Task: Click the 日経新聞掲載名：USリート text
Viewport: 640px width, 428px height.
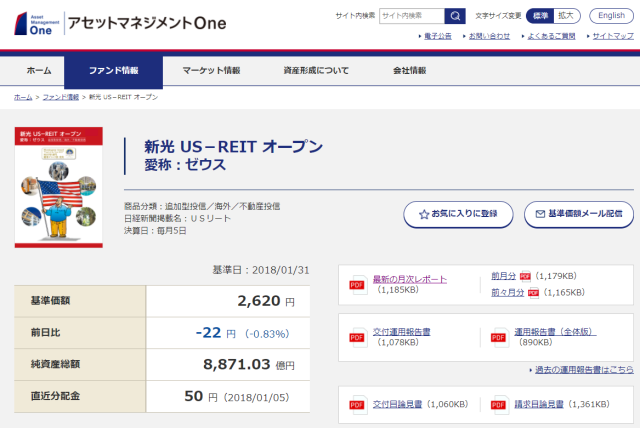Action: tap(178, 219)
